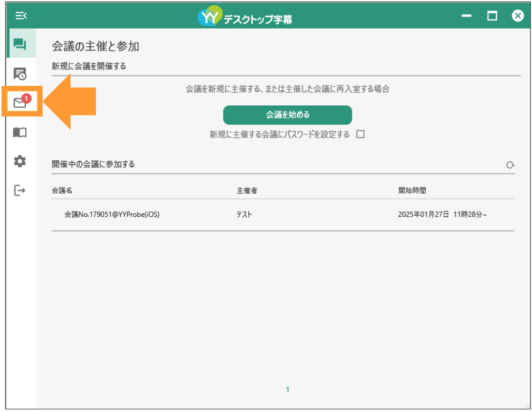The height and width of the screenshot is (411, 532).
Task: Refresh the ongoing meetings list
Action: [510, 165]
